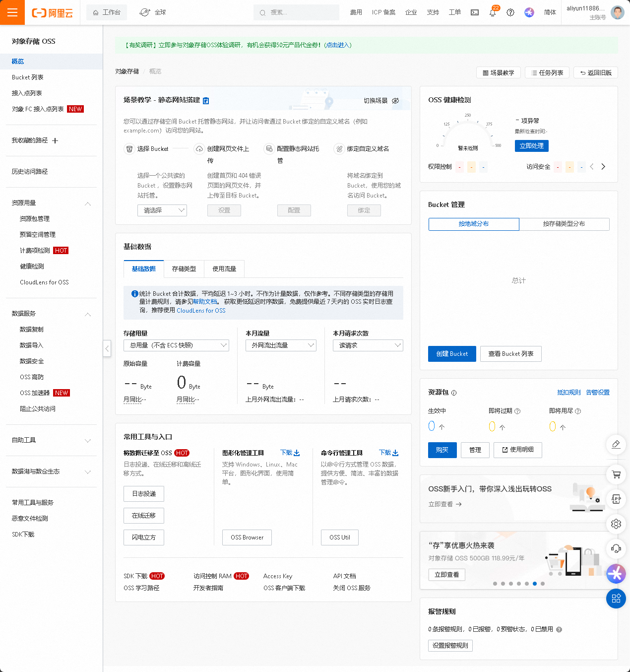Select the 基础数据 tab
This screenshot has width=630, height=672.
(144, 269)
